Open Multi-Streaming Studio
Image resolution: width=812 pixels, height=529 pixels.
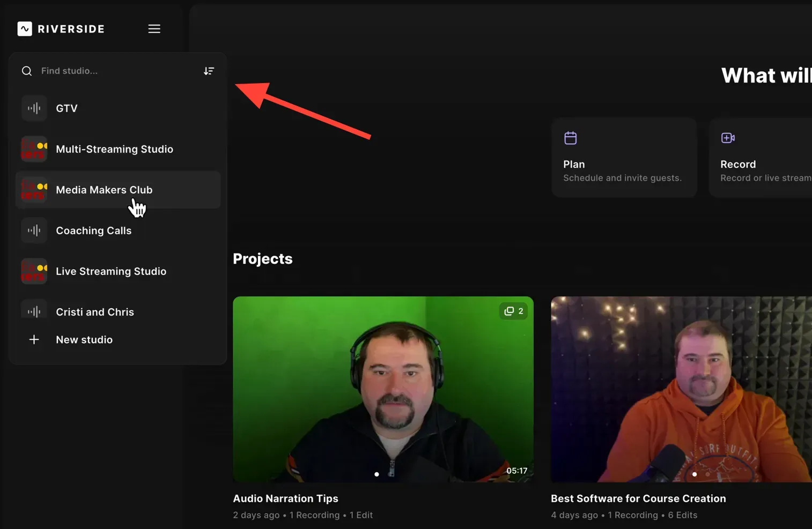[x=118, y=149]
